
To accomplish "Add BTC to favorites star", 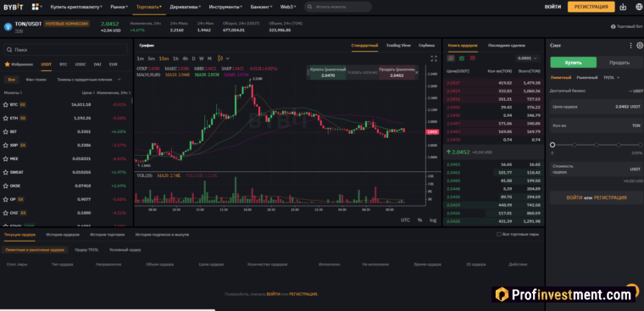I will [6, 105].
